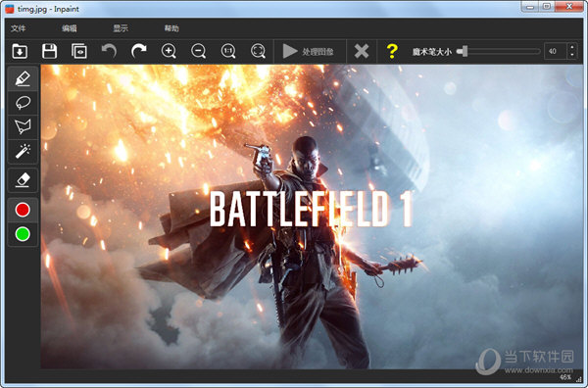Image resolution: width=588 pixels, height=388 pixels.
Task: Click the marker size value field
Action: pyautogui.click(x=555, y=51)
